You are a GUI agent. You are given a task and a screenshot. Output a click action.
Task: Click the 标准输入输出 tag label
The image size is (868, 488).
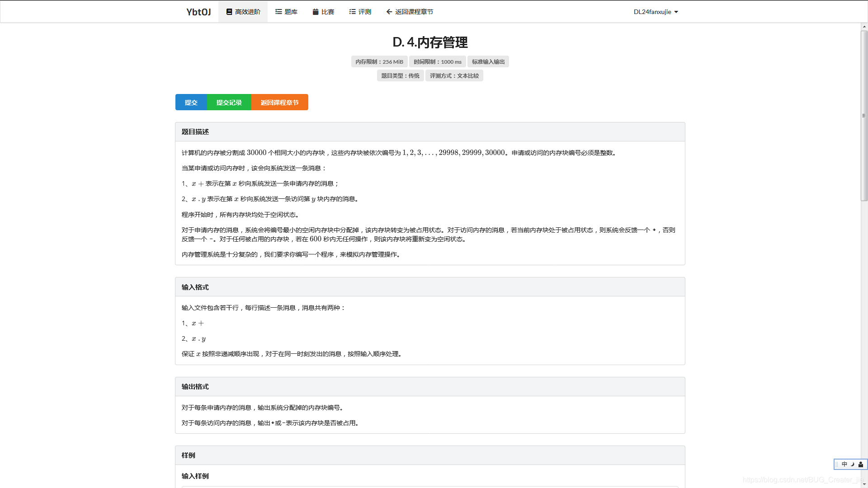[x=488, y=62]
